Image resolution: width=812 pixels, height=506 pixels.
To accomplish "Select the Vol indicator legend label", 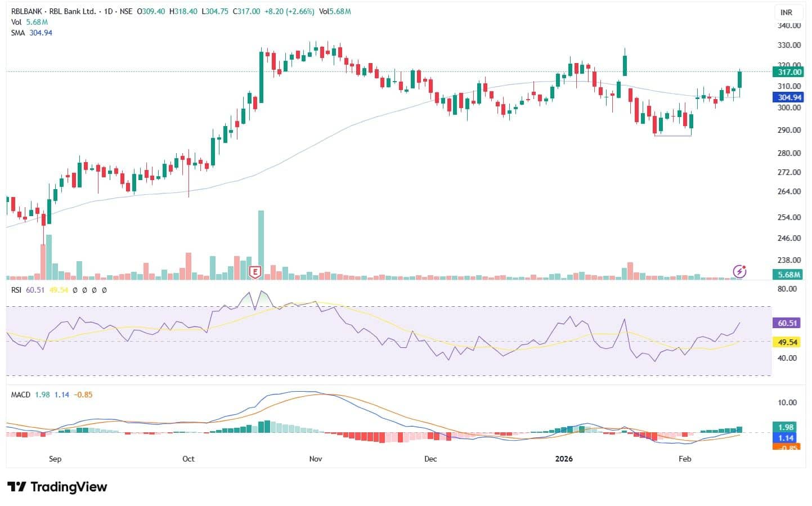I will [16, 22].
